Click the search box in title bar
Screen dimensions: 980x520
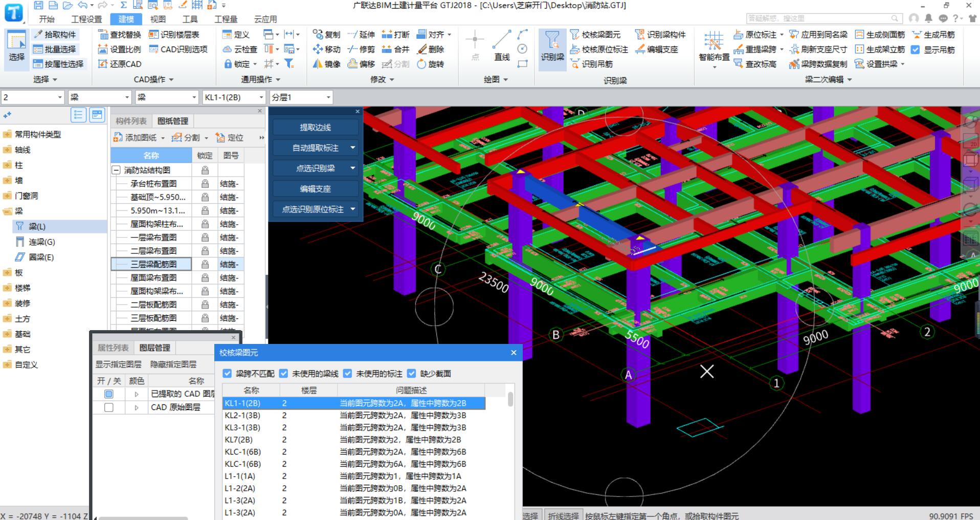[x=823, y=18]
